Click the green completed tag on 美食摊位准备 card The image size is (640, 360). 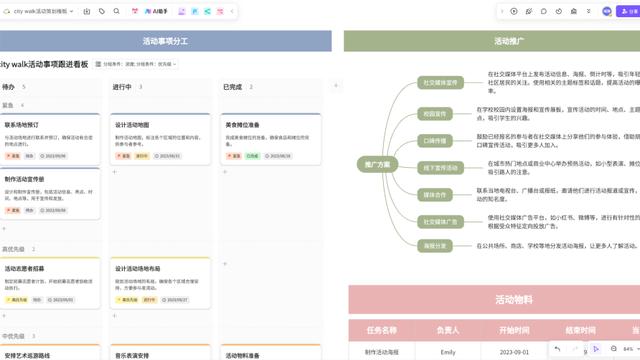tap(252, 156)
